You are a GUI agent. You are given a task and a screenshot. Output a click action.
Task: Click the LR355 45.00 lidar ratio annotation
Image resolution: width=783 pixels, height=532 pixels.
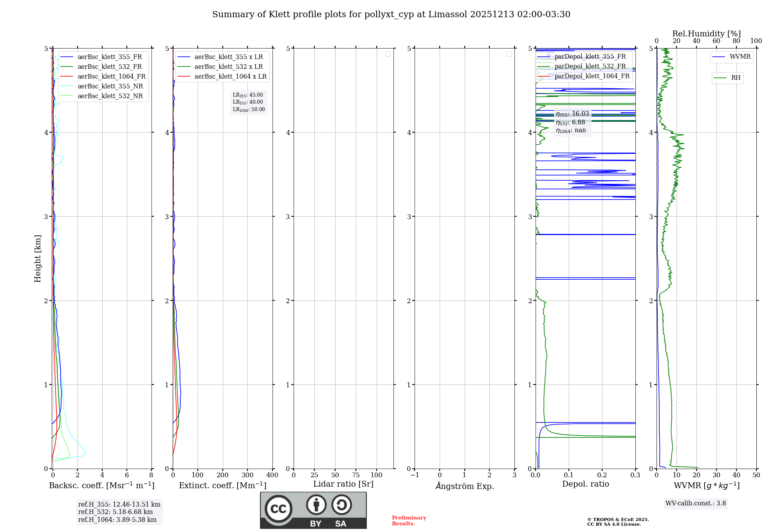pyautogui.click(x=248, y=95)
